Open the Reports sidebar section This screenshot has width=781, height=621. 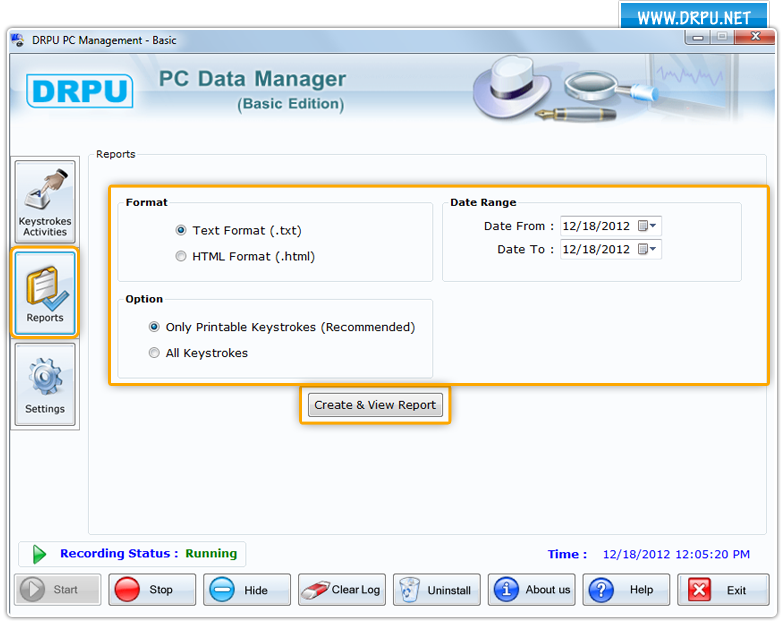pyautogui.click(x=45, y=293)
